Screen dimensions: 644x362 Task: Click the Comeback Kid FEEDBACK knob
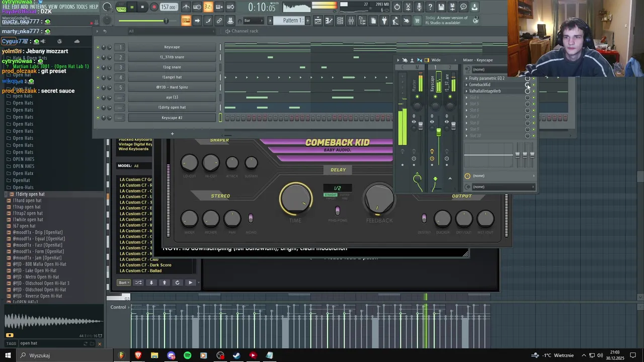379,198
